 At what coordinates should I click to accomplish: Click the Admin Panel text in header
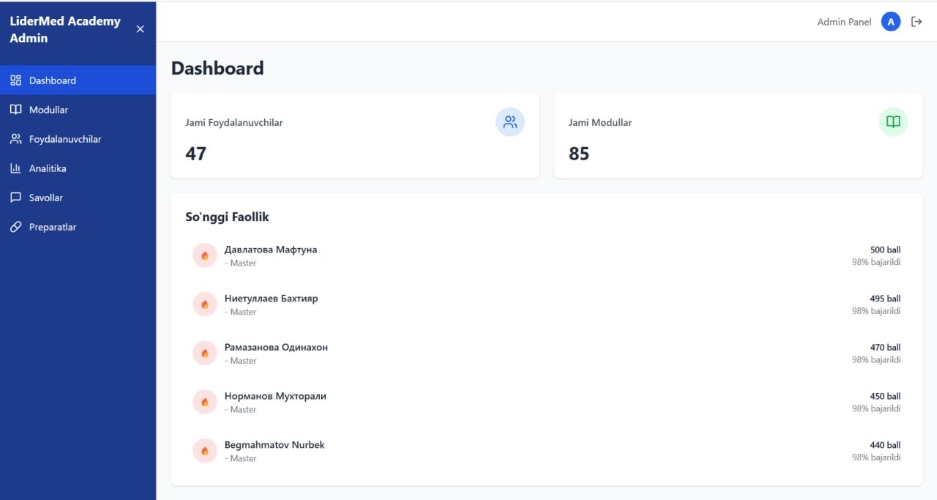click(844, 22)
